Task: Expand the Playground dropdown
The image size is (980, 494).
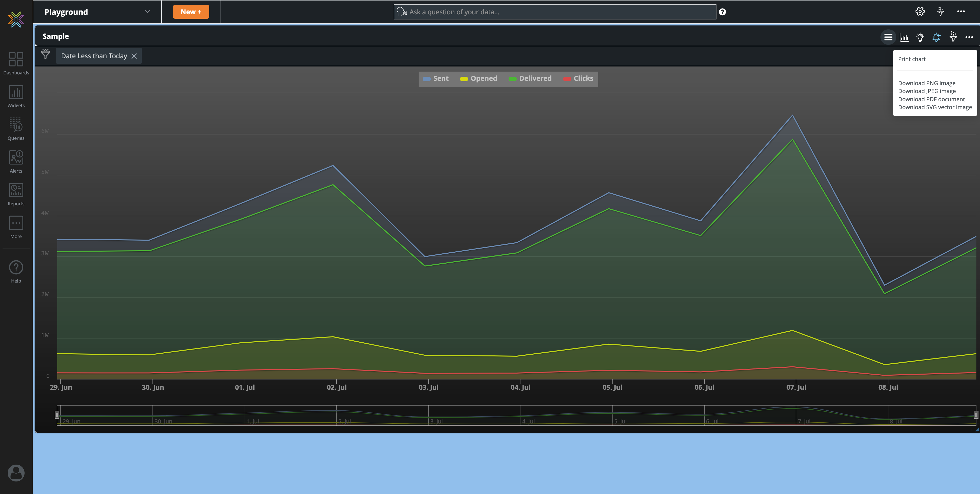Action: [x=147, y=12]
